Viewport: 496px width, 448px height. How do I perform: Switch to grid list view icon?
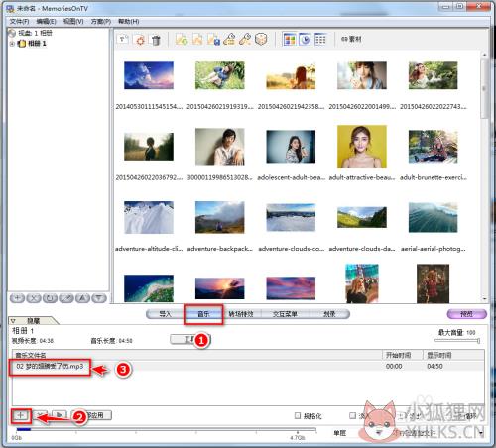[x=320, y=40]
